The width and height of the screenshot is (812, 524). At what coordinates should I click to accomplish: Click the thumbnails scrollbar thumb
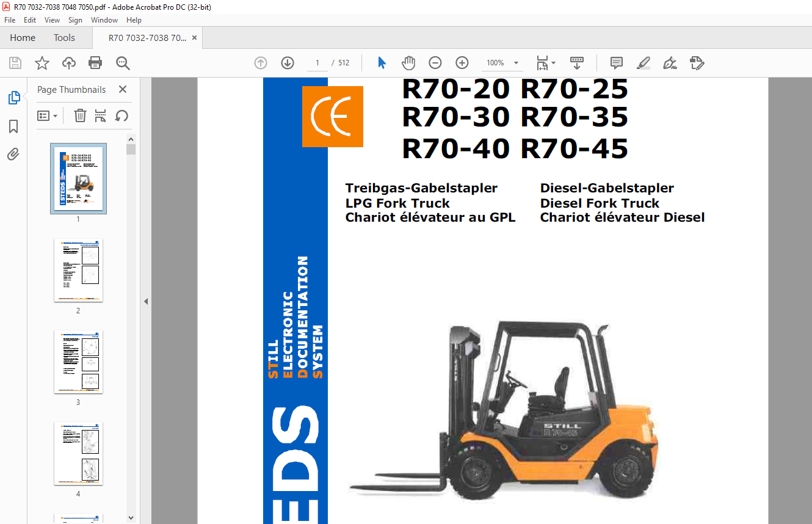[131, 149]
